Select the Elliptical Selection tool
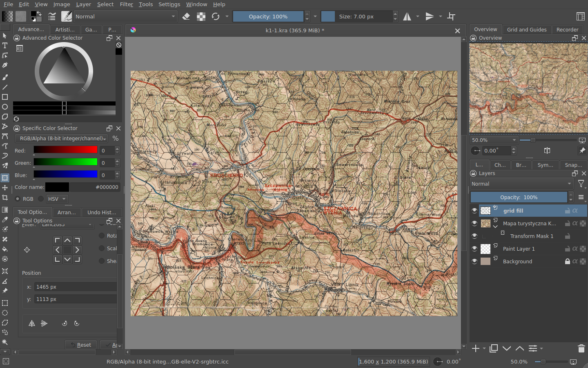Viewport: 588px width, 368px height. point(5,313)
